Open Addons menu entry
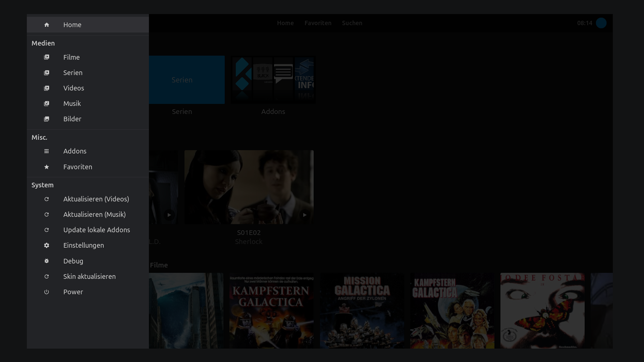Viewport: 644px width, 362px height. 88,151
